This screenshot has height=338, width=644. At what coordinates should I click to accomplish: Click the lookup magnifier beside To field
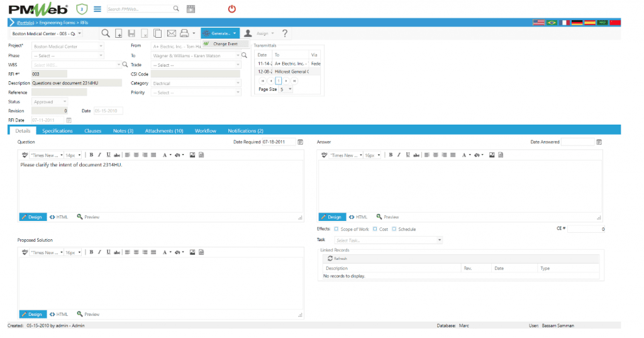[244, 55]
